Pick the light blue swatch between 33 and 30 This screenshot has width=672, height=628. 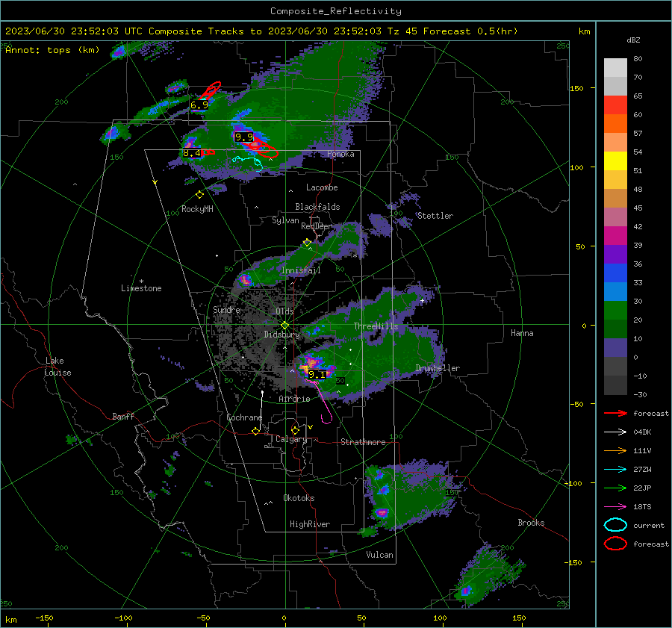pyautogui.click(x=615, y=292)
